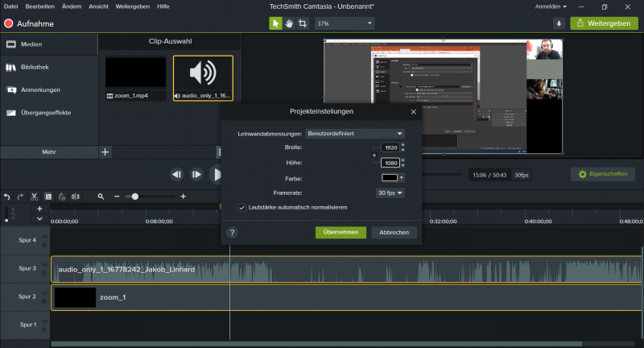Add media with plus beside Mehr
This screenshot has height=348, width=644.
(105, 152)
